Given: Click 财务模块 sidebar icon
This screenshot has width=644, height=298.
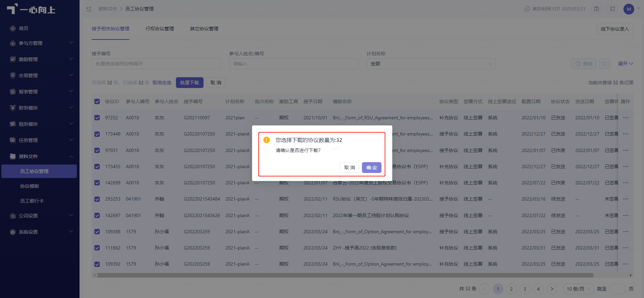Looking at the screenshot, I should [13, 108].
